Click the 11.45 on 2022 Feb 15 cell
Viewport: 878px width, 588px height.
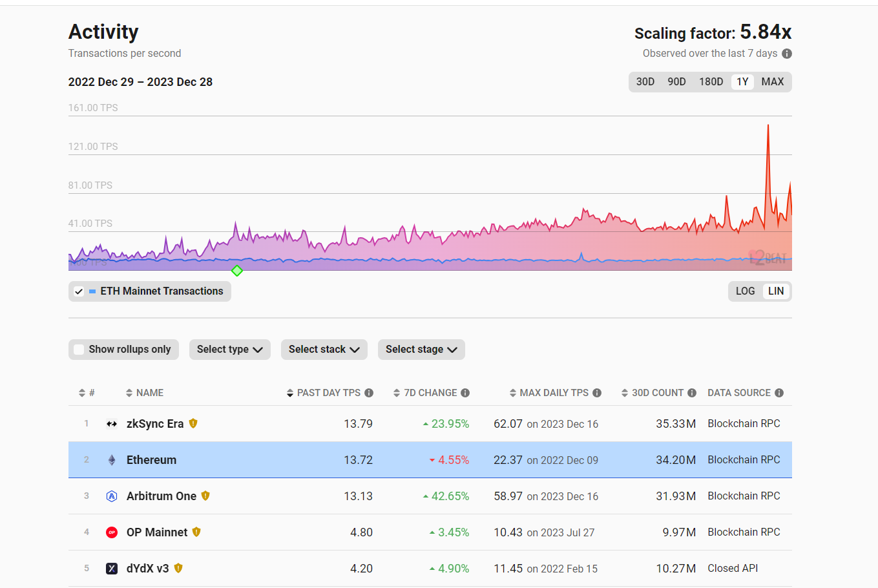(x=546, y=569)
